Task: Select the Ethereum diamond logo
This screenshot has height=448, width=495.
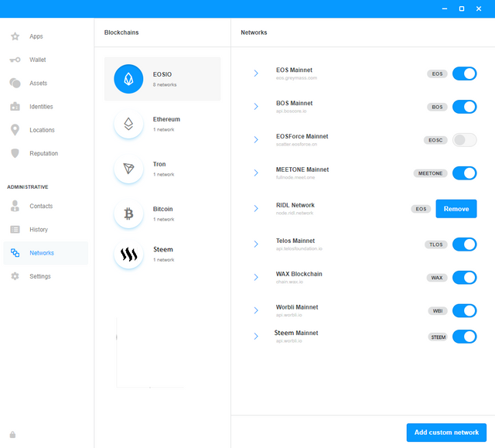Action: click(128, 124)
